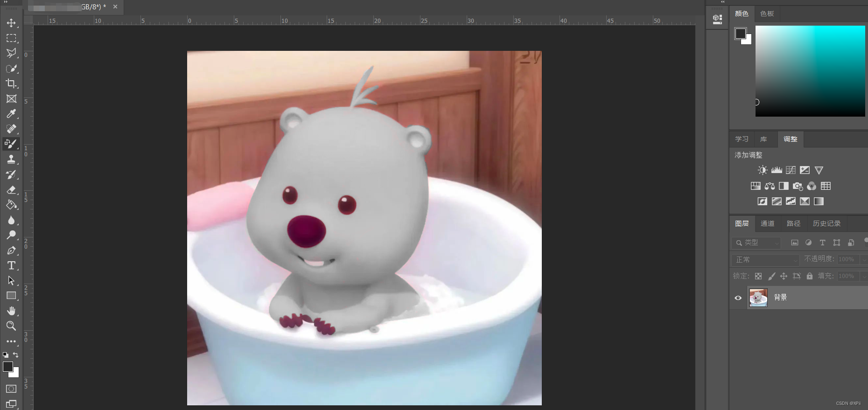The height and width of the screenshot is (410, 868).
Task: Switch to the 路径 paths tab
Action: (x=793, y=223)
